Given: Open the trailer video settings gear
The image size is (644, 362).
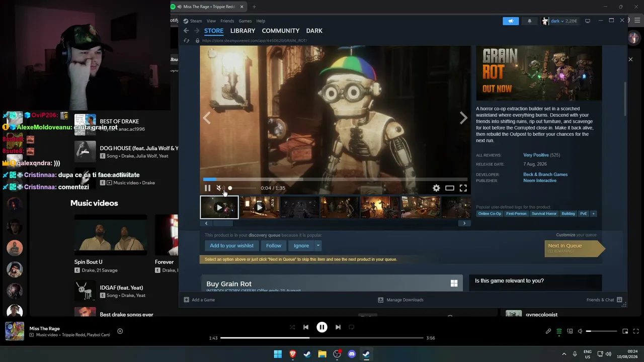Looking at the screenshot, I should [x=436, y=188].
